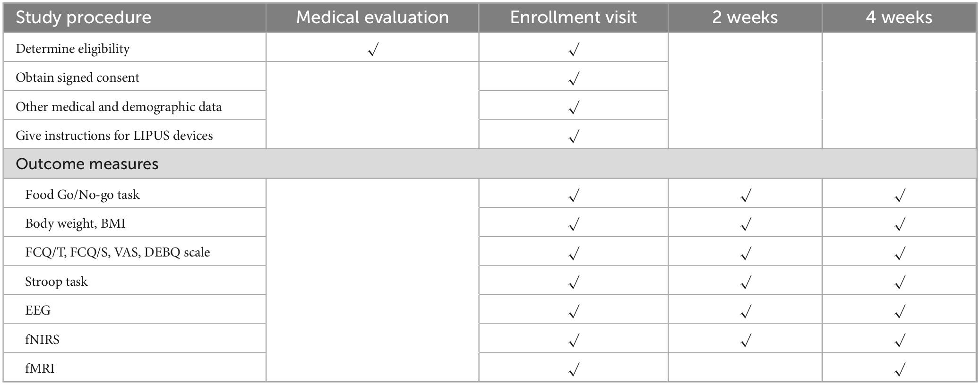This screenshot has height=385, width=980.
Task: Click the 2 weeks checkmark for Food Go/No-go task
Action: point(745,195)
